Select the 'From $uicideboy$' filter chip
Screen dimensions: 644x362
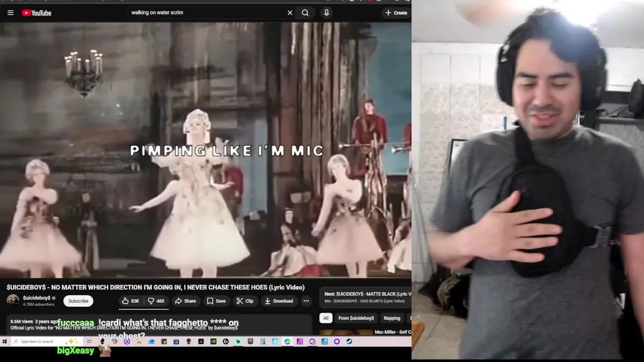(356, 318)
